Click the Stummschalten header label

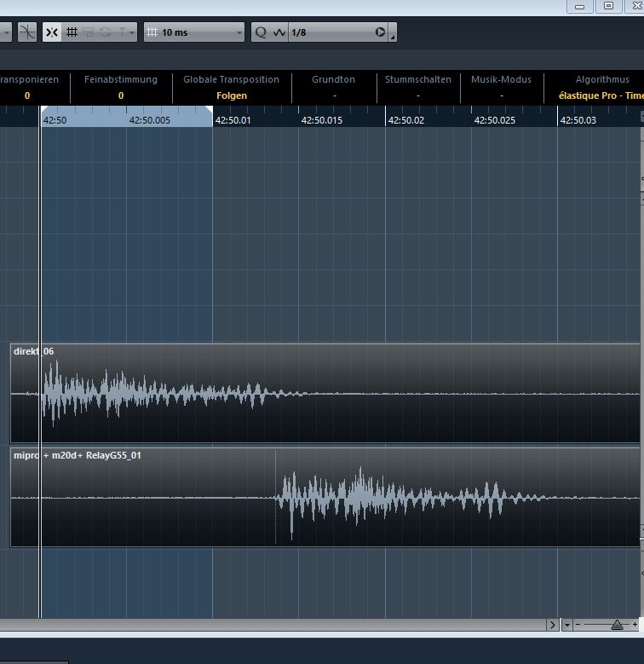tap(418, 79)
